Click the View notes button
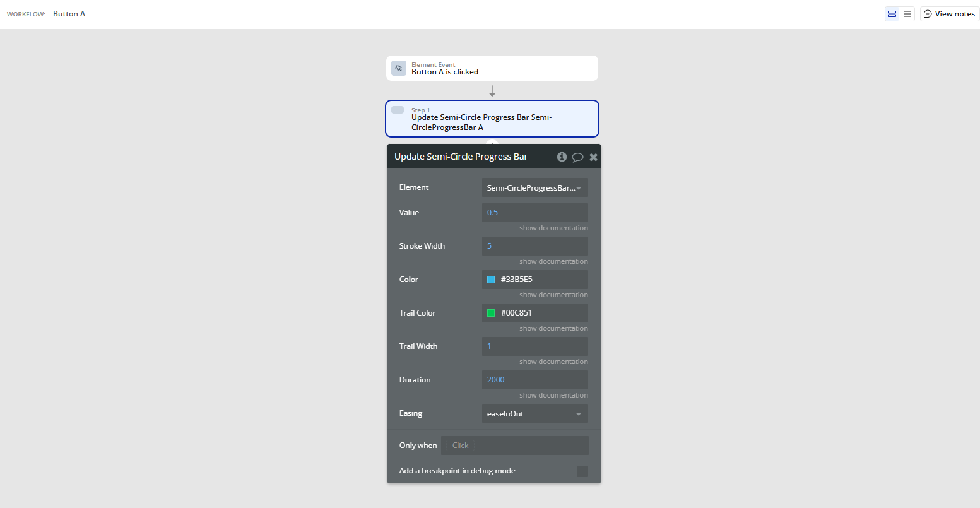 (949, 13)
